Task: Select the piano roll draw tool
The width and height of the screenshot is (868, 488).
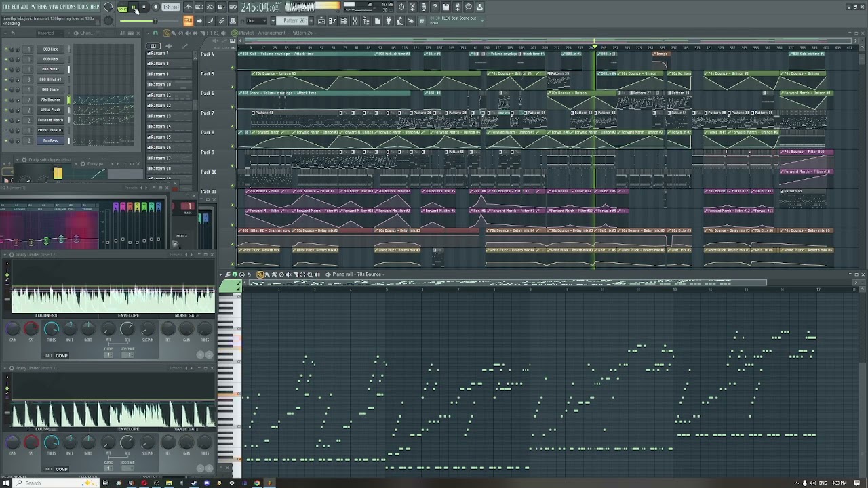Action: pos(260,274)
